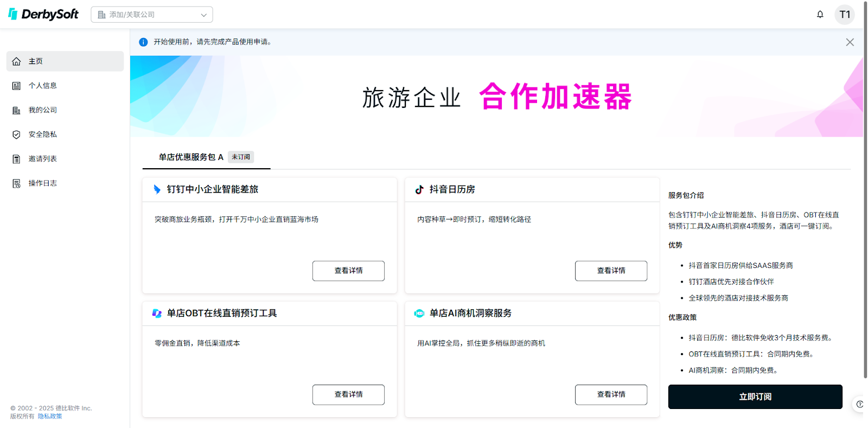Click the help question mark icon
The image size is (868, 428).
click(x=860, y=404)
